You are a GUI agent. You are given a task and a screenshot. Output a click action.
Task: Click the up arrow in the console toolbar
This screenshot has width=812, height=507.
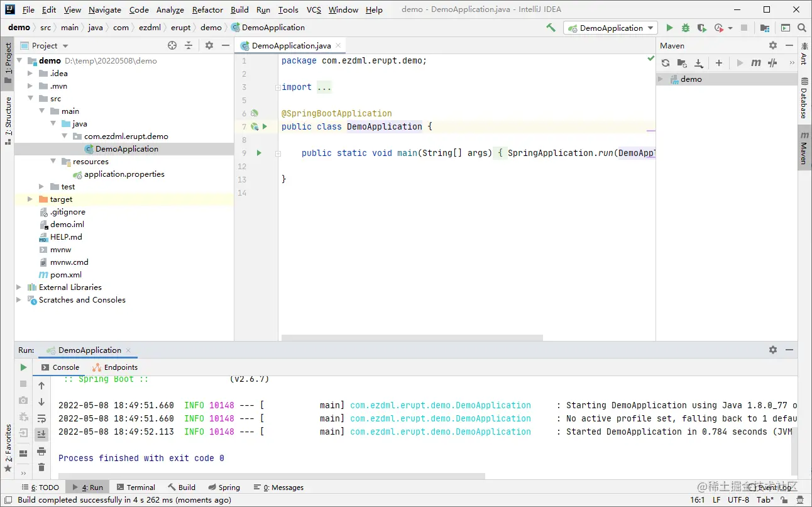41,386
